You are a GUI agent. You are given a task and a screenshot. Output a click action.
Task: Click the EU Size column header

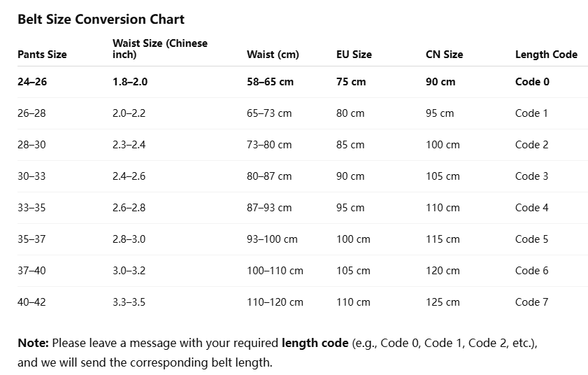[x=354, y=55]
